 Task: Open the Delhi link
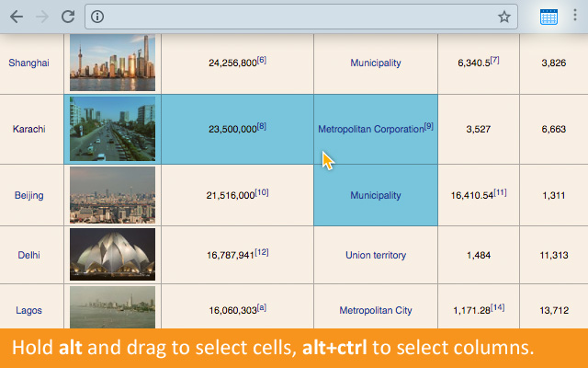(x=28, y=255)
